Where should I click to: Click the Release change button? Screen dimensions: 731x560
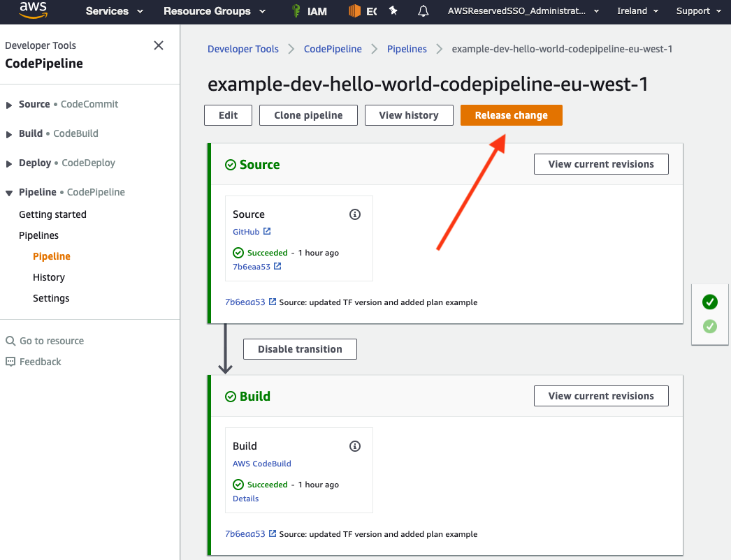(512, 115)
